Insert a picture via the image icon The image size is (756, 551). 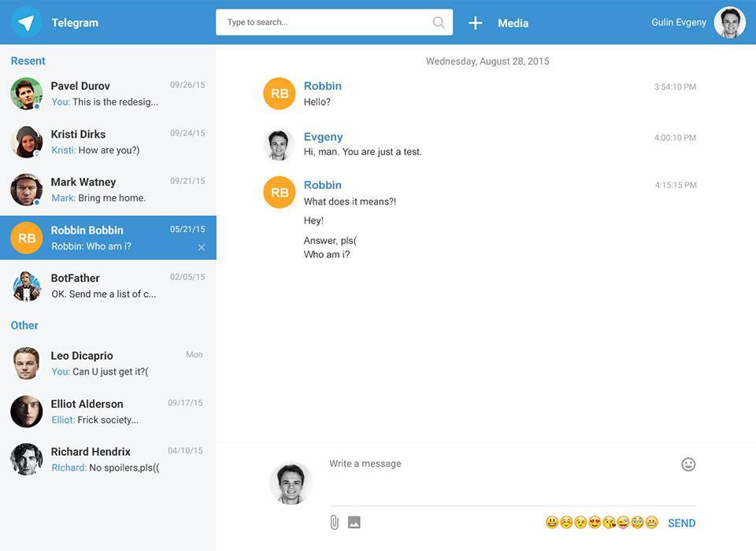pos(354,523)
